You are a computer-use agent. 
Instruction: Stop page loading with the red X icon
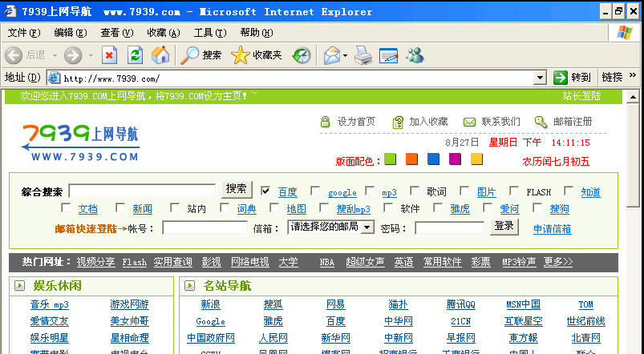click(109, 55)
